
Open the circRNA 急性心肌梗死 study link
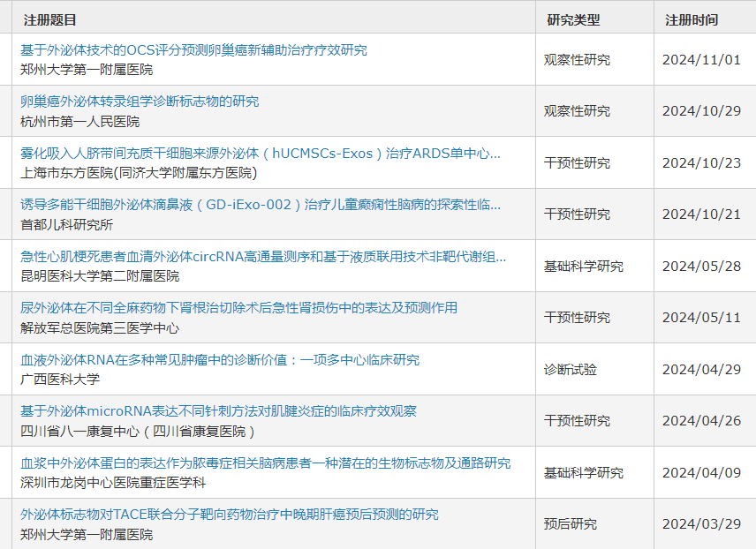coord(263,257)
